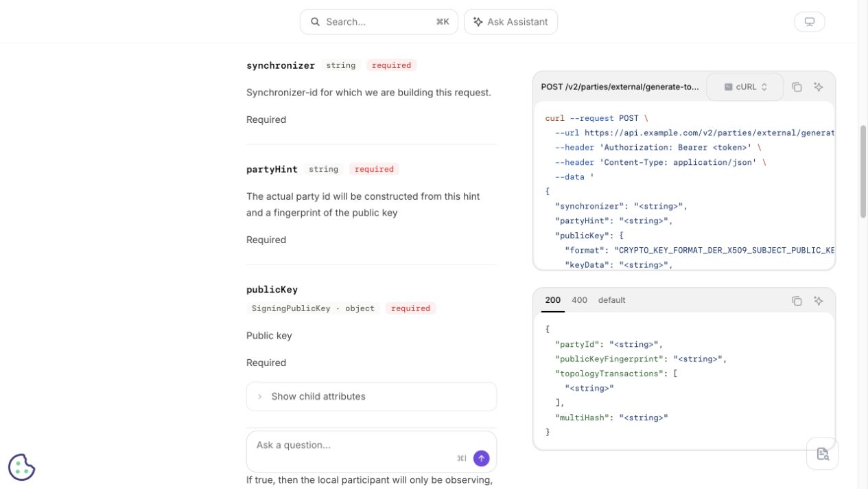Copy the 200 response example
The width and height of the screenshot is (868, 489).
(797, 301)
